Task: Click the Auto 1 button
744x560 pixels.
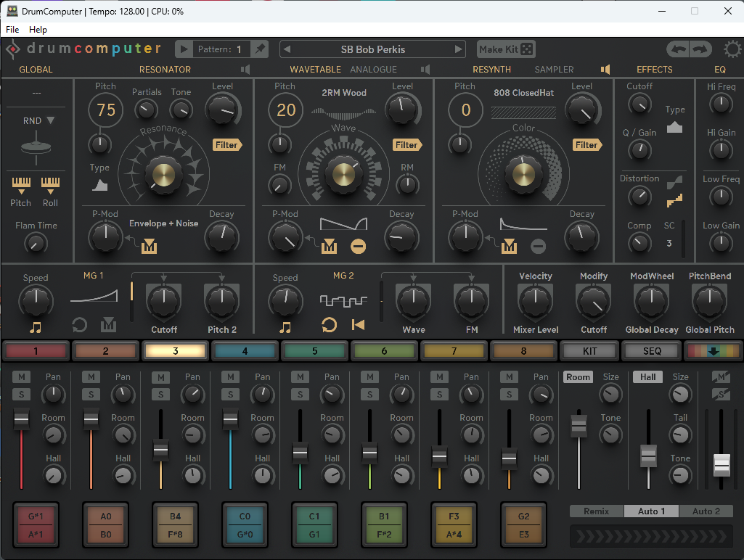Action: (651, 511)
